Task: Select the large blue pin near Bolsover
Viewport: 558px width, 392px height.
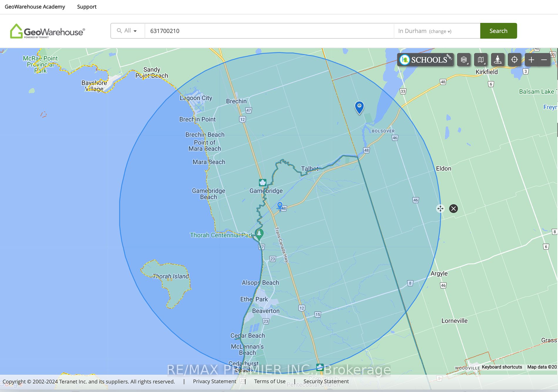Action: pos(359,107)
